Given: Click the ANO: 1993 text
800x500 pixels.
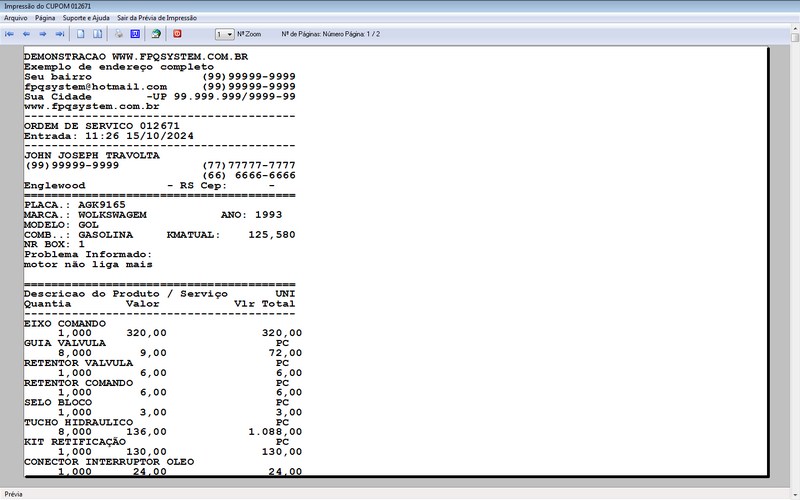Looking at the screenshot, I should tap(252, 215).
